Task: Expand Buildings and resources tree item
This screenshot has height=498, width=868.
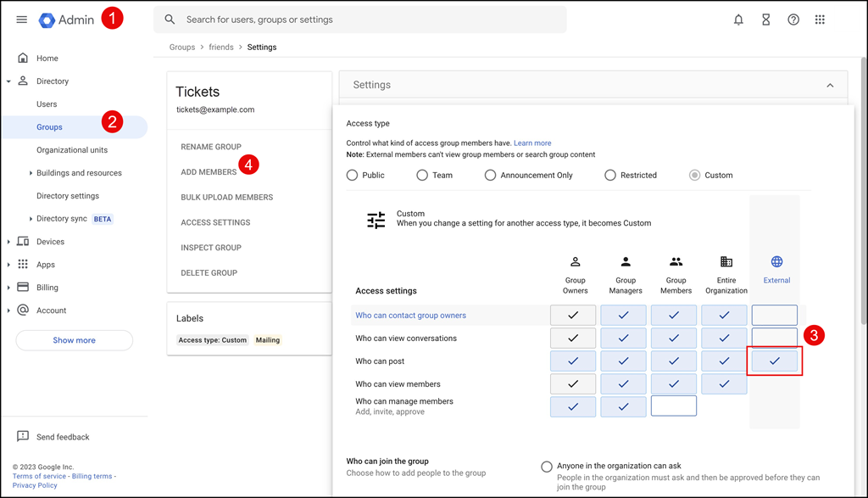Action: (31, 173)
